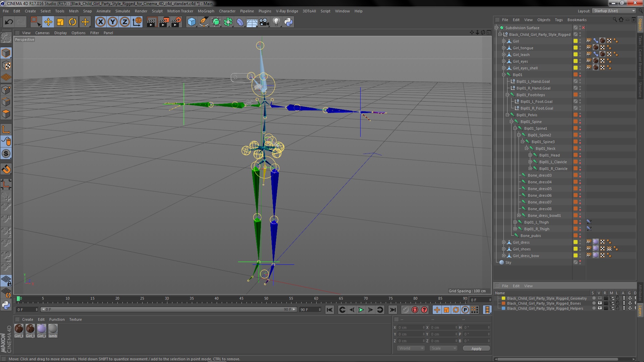This screenshot has width=644, height=362.
Task: Open the Simulate menu
Action: (x=122, y=11)
